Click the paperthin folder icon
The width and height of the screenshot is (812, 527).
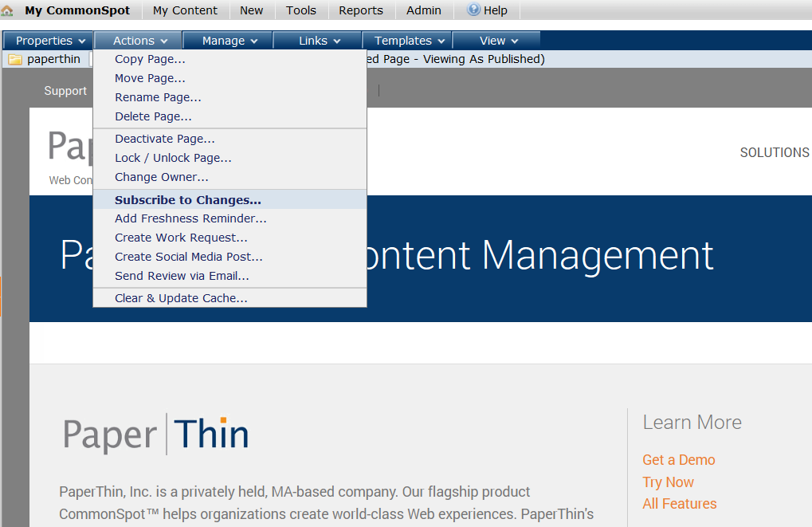coord(15,60)
